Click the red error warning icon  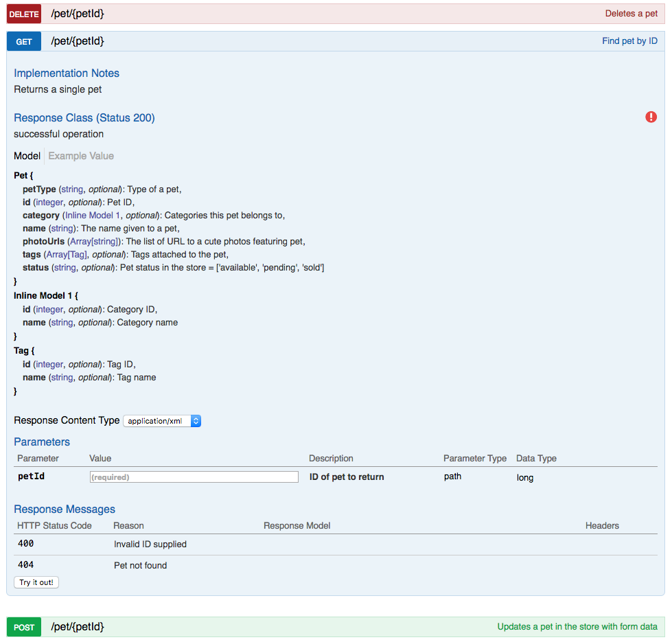coord(651,117)
